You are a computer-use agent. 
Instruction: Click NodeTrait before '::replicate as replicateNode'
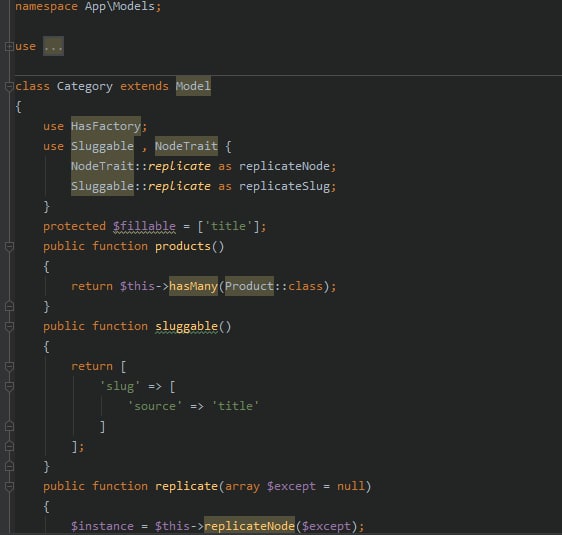coord(102,166)
